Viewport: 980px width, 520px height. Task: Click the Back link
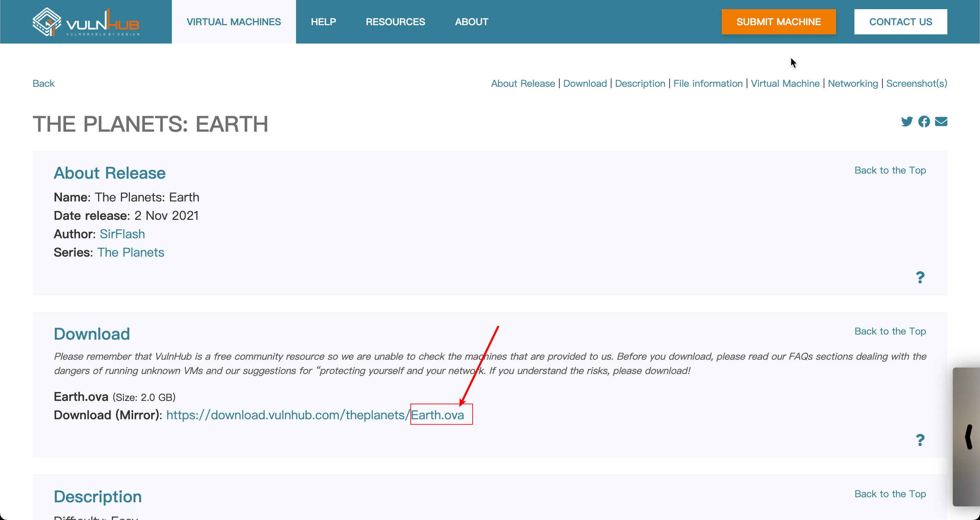(x=43, y=83)
